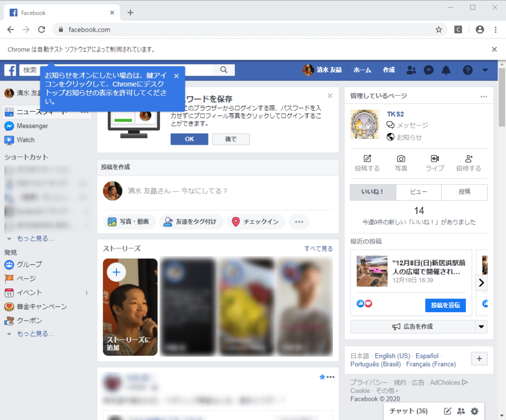Open the Chrome profile avatar icon

tap(480, 30)
